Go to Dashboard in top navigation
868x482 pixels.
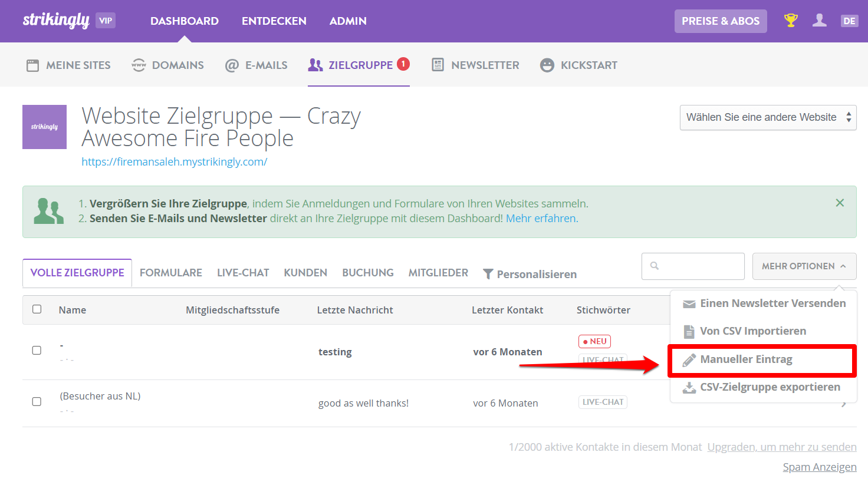click(x=185, y=21)
